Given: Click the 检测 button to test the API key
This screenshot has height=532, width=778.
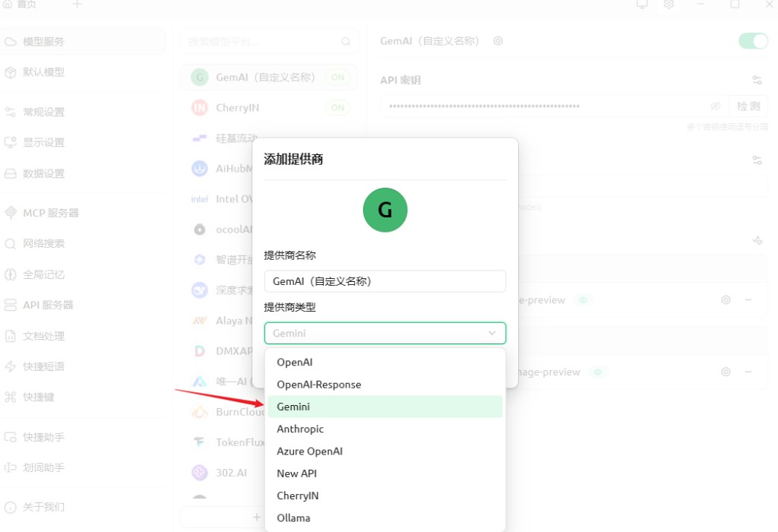Looking at the screenshot, I should point(749,106).
